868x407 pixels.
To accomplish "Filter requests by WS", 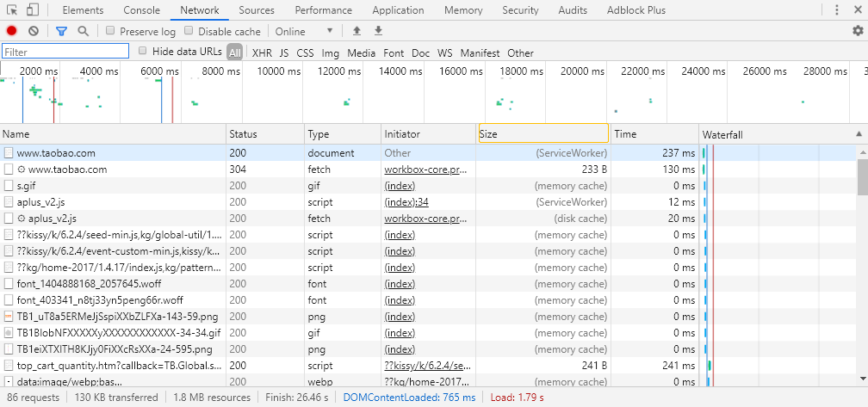I will click(444, 53).
